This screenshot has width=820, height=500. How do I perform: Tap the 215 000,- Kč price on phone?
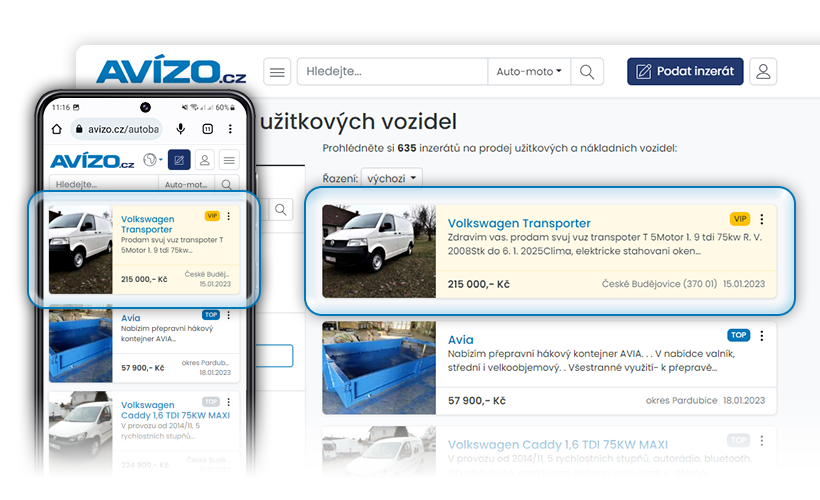pyautogui.click(x=144, y=280)
